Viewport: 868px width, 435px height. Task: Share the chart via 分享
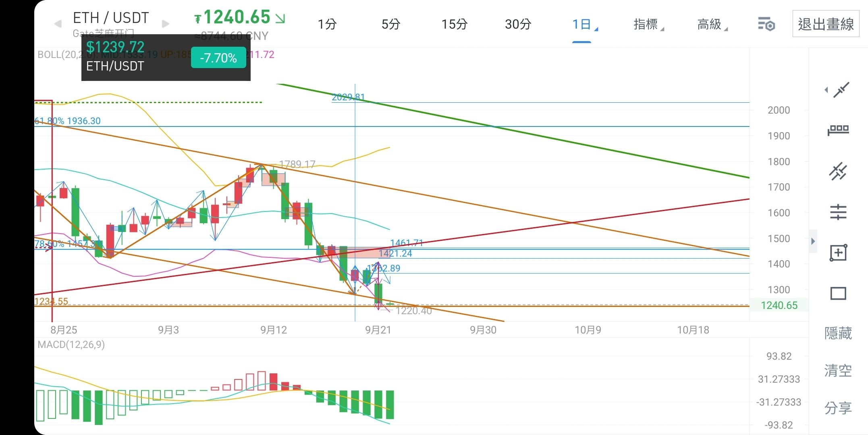pyautogui.click(x=838, y=408)
